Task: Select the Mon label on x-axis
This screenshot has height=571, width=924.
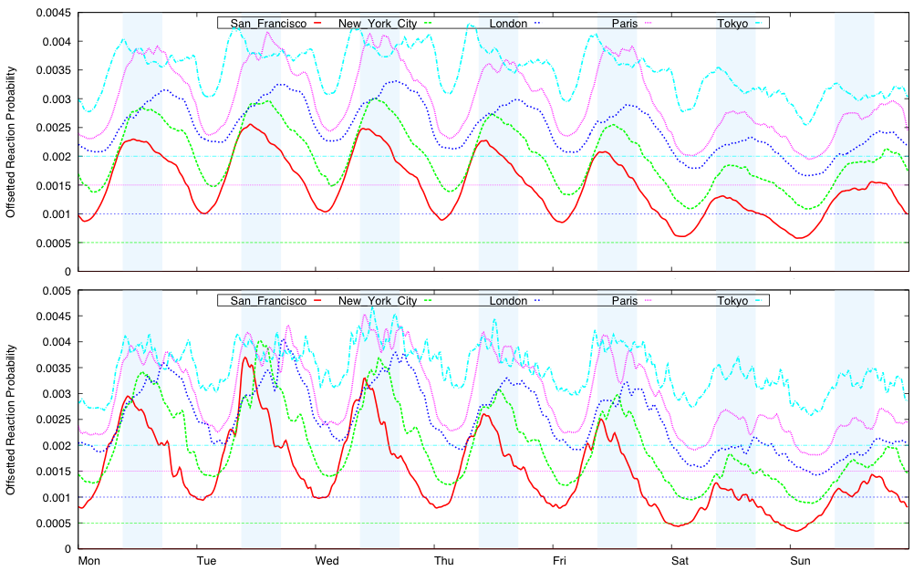Action: (88, 560)
